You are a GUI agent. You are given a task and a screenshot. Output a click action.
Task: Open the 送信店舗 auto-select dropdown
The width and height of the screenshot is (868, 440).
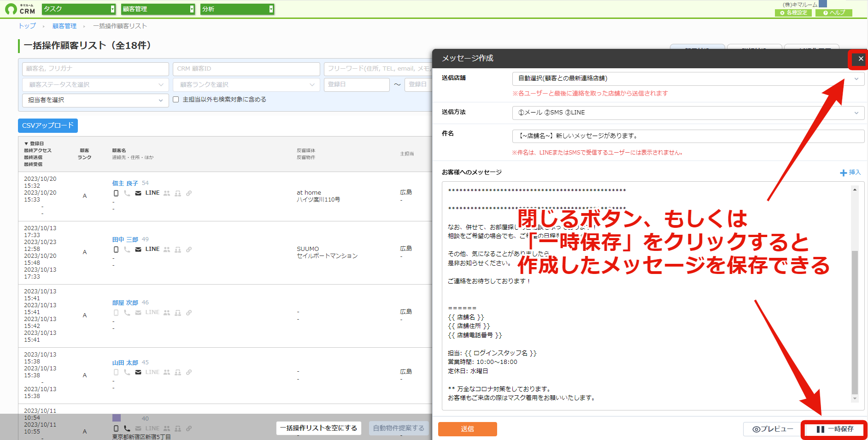point(688,79)
